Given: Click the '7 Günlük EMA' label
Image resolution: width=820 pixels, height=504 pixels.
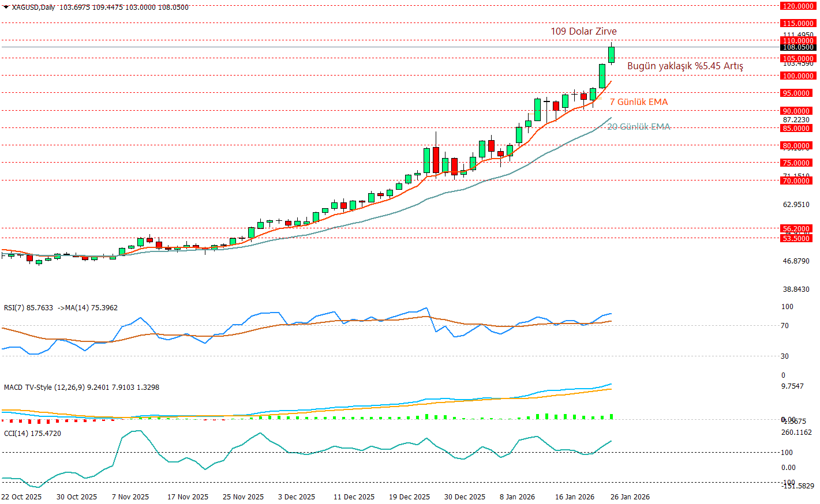Looking at the screenshot, I should click(x=638, y=102).
